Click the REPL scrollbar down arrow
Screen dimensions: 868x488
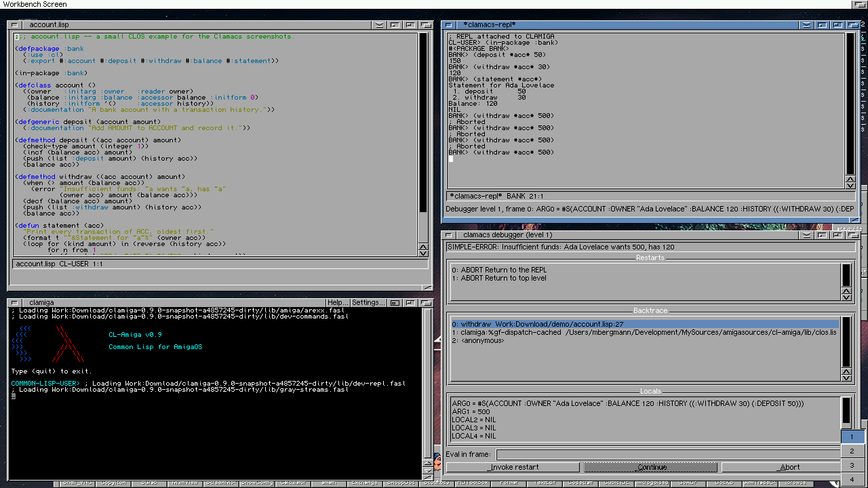(x=850, y=185)
